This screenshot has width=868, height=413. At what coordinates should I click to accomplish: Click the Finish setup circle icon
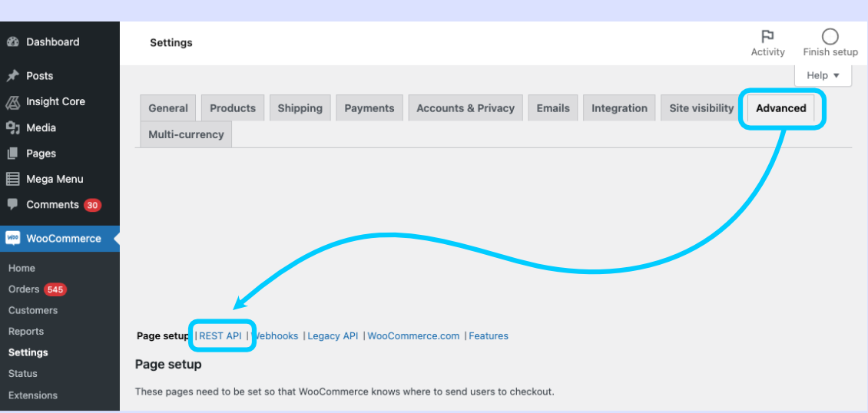click(x=830, y=37)
